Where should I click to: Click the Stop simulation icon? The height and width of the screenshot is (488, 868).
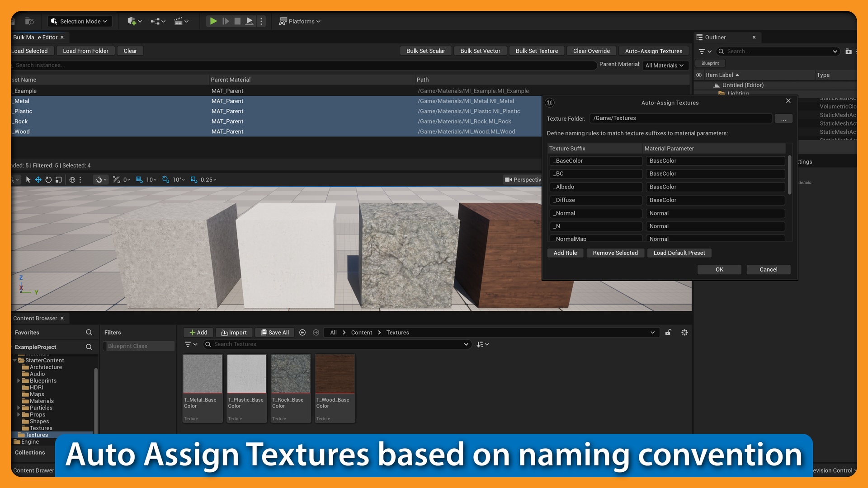[237, 21]
